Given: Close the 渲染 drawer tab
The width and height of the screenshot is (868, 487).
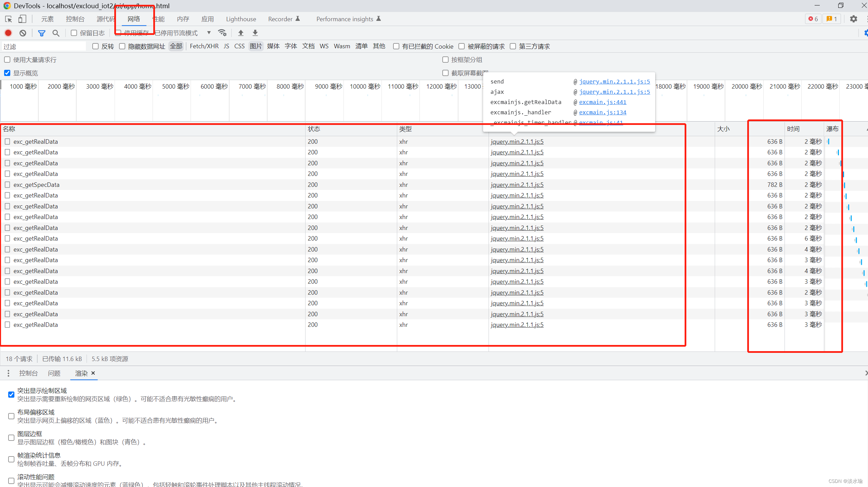Looking at the screenshot, I should tap(93, 373).
